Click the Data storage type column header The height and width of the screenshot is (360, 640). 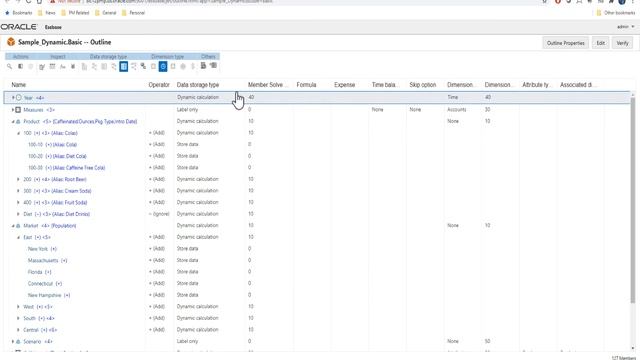[198, 84]
